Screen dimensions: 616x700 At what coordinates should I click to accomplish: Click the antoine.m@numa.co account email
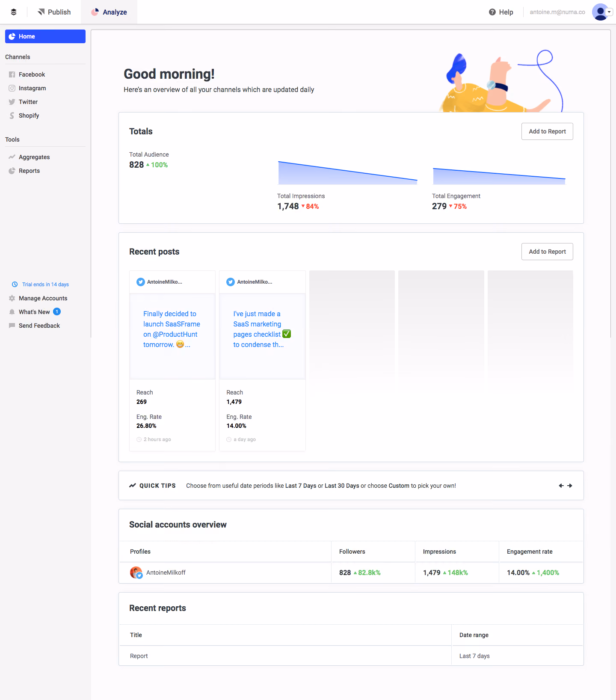(557, 12)
